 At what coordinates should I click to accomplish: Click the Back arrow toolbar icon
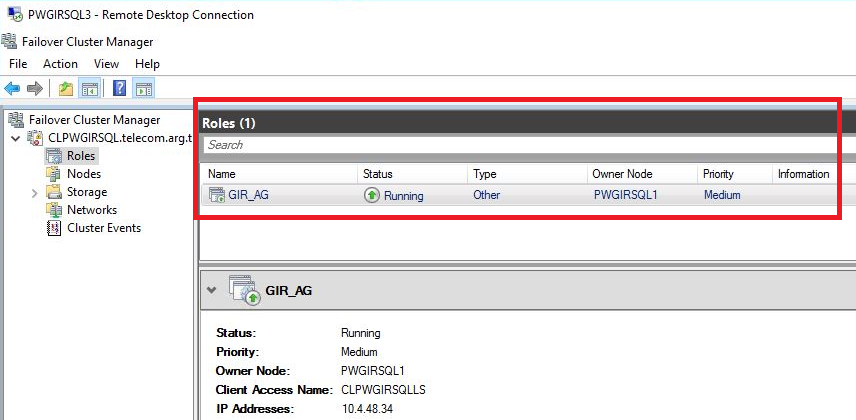point(12,88)
